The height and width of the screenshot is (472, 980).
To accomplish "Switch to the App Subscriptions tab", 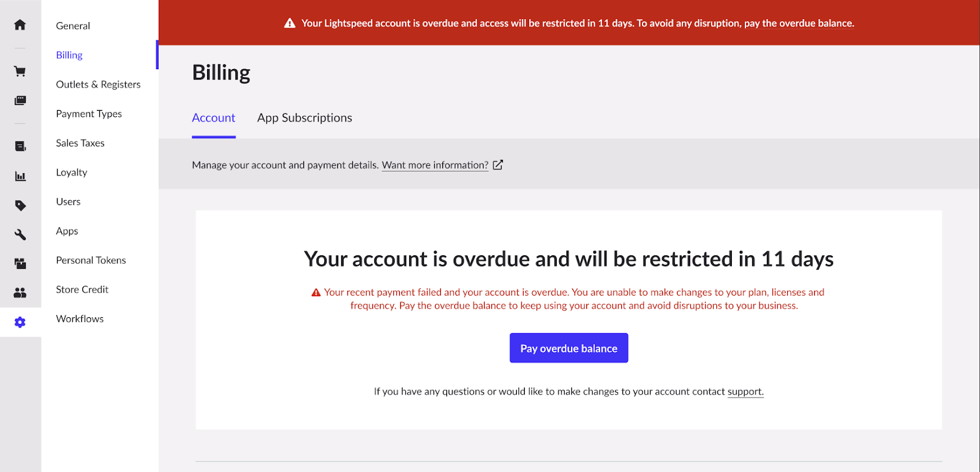I will (304, 118).
